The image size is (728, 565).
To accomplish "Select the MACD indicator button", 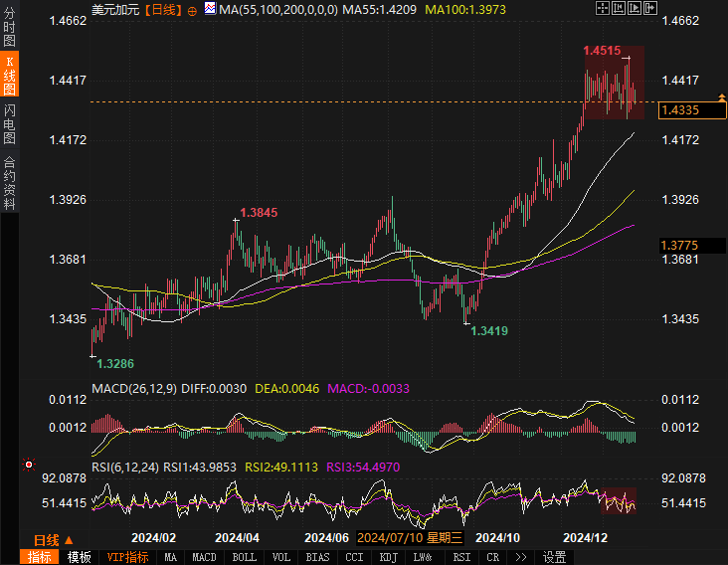I will [x=204, y=557].
